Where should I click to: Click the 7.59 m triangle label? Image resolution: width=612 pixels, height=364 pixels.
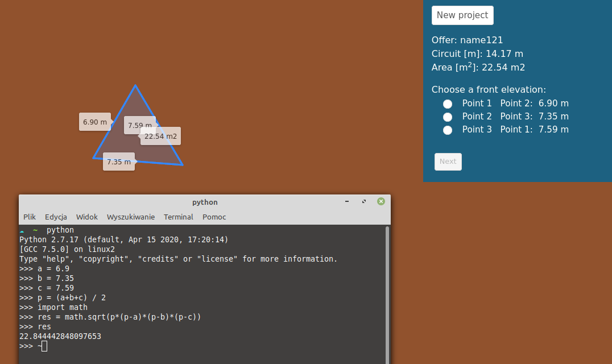(x=139, y=125)
